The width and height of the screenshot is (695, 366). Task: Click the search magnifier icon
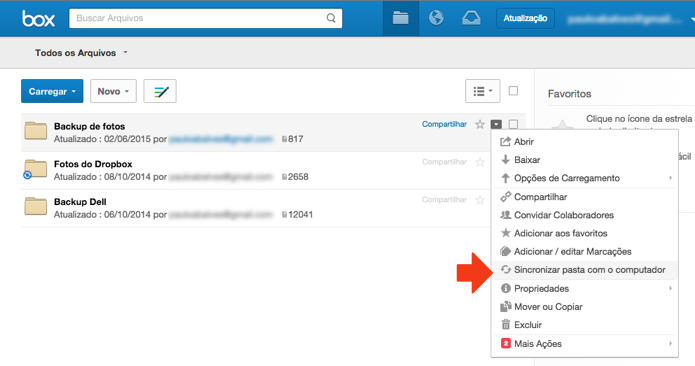click(x=331, y=18)
